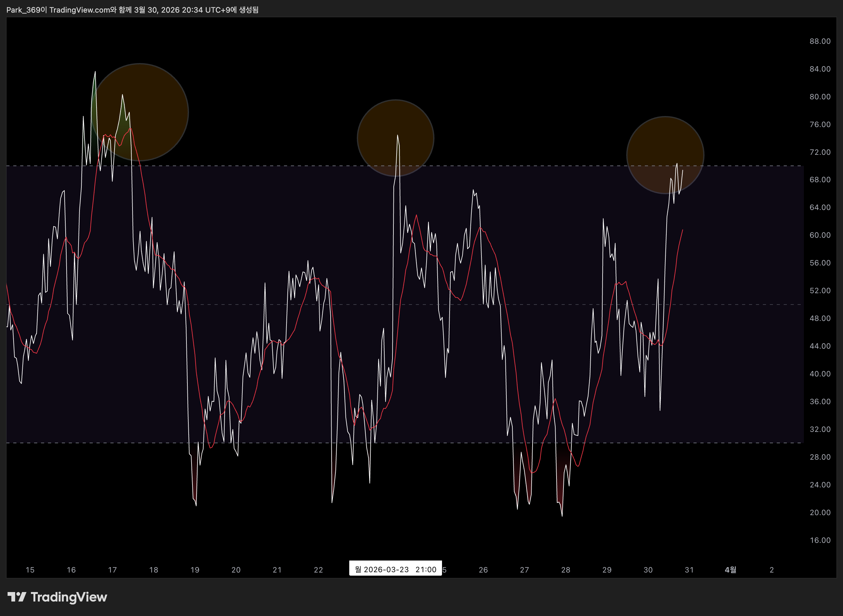Click the 16.00 price scale label
The width and height of the screenshot is (843, 616).
(x=820, y=540)
